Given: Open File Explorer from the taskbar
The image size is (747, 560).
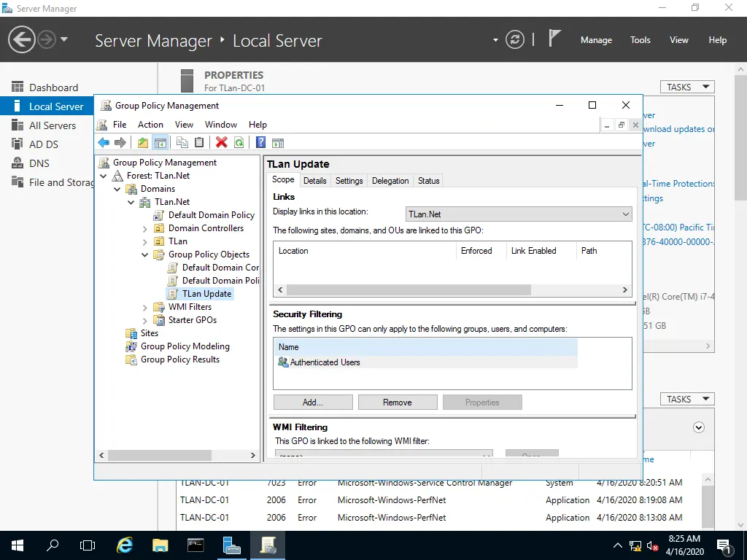Looking at the screenshot, I should (160, 545).
